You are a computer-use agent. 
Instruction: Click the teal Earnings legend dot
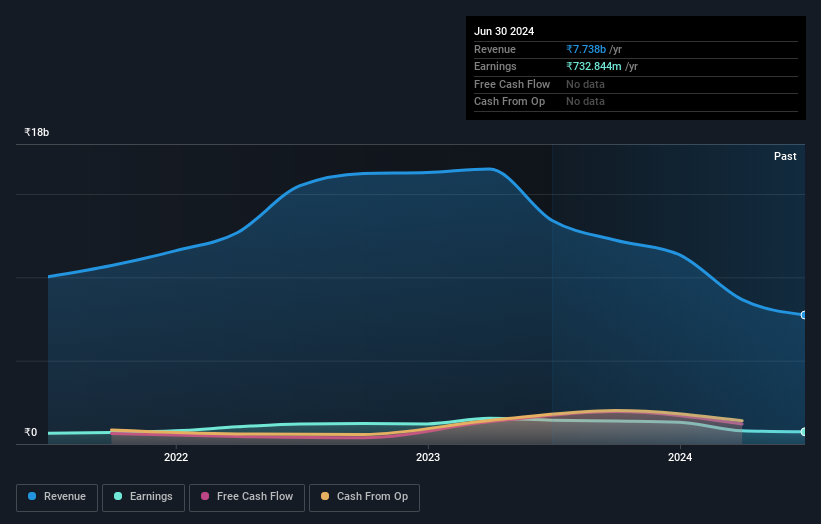118,496
